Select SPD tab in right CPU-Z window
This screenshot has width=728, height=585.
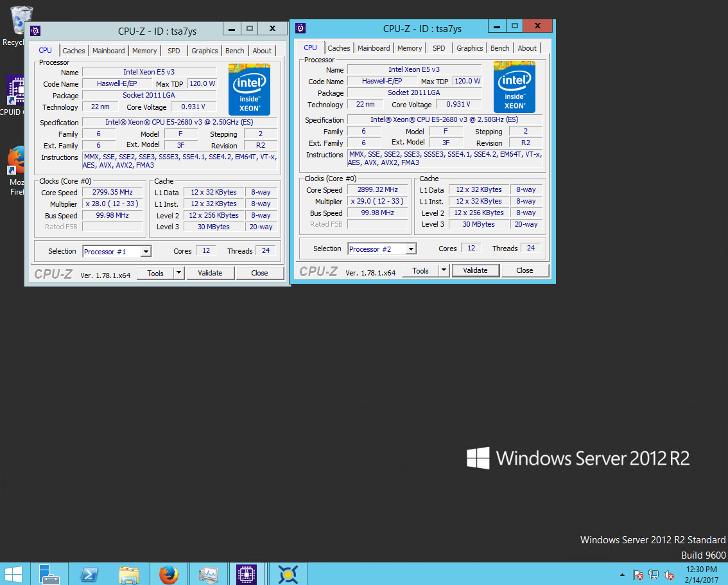click(x=438, y=48)
